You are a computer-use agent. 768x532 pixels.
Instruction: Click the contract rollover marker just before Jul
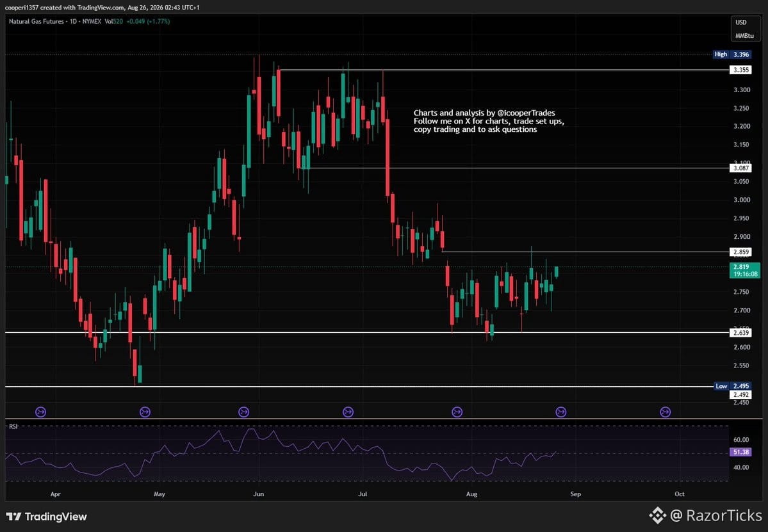click(x=348, y=412)
